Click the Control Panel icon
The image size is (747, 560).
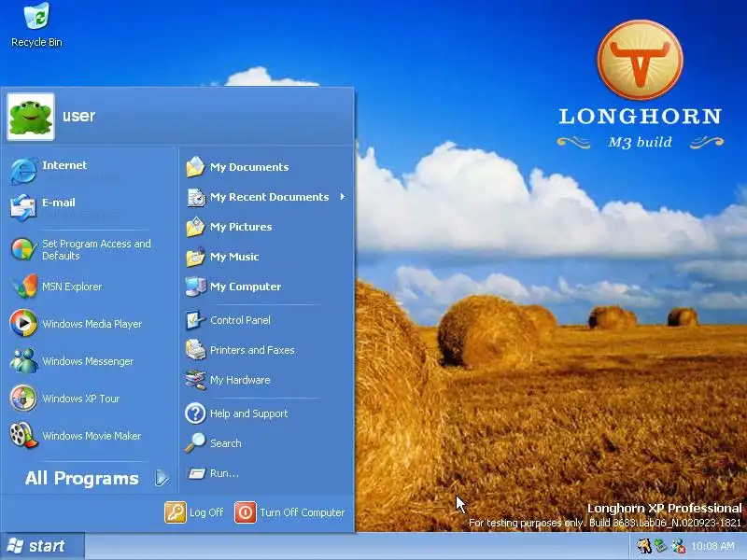[x=195, y=320]
